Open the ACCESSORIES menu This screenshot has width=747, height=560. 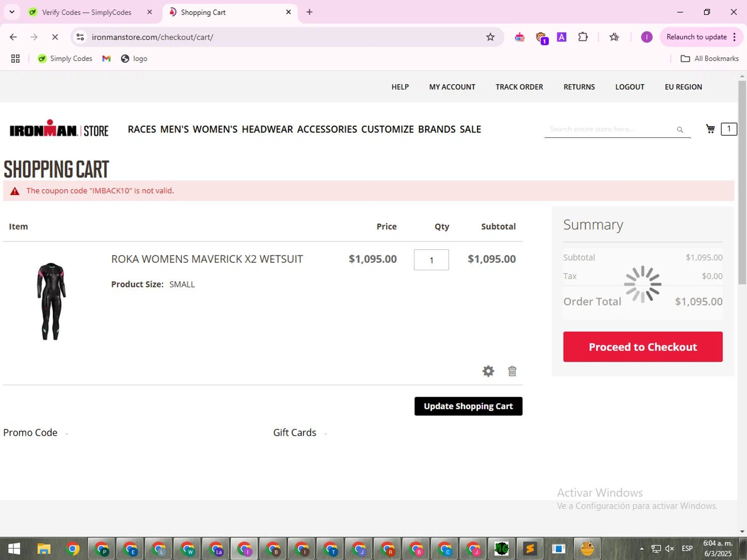327,129
